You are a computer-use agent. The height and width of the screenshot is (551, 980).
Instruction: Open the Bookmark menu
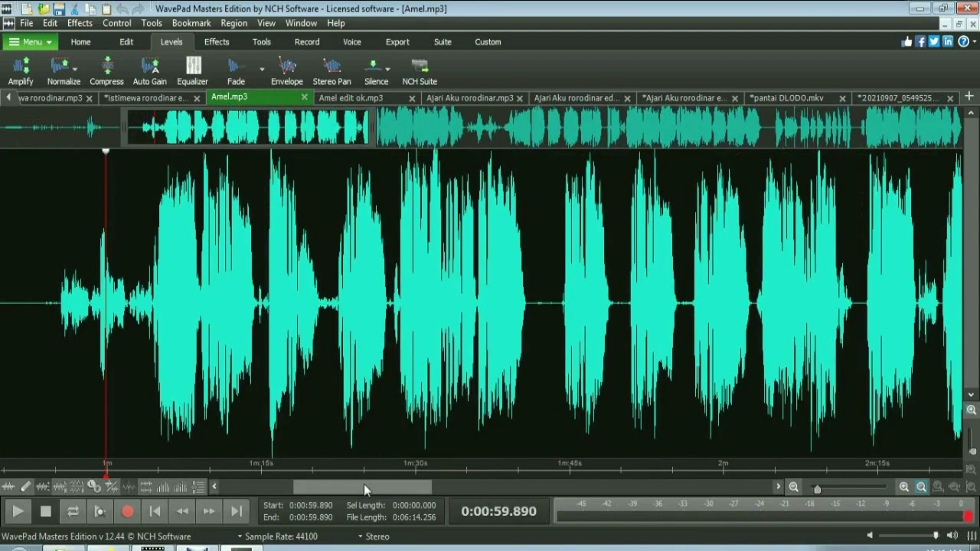pyautogui.click(x=191, y=23)
